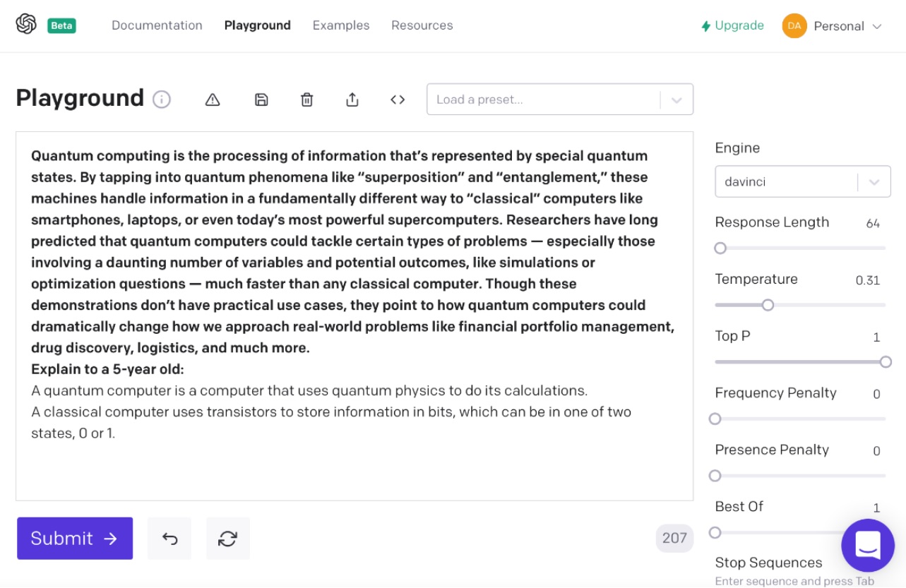View code with the angle brackets icon
906x588 pixels.
point(398,100)
